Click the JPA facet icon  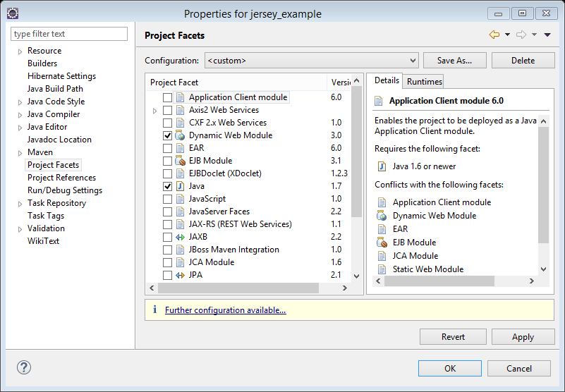pos(180,275)
